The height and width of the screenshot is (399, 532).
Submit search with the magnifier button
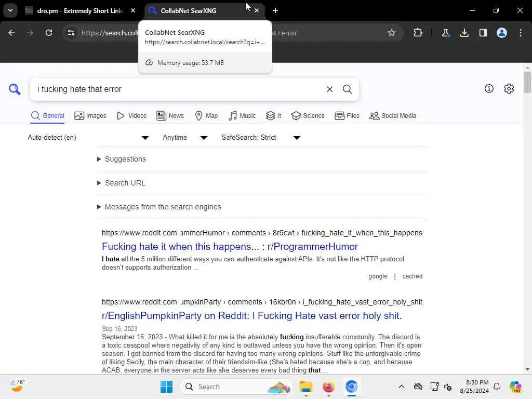[347, 89]
